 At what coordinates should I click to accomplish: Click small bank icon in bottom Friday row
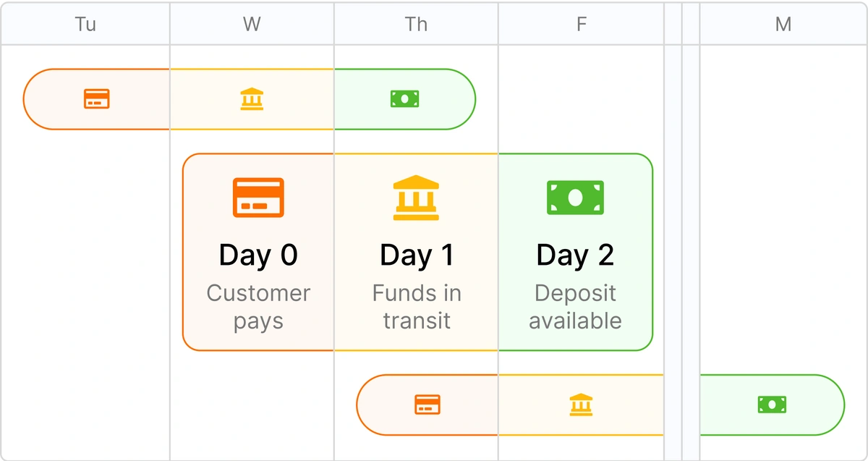coord(581,405)
